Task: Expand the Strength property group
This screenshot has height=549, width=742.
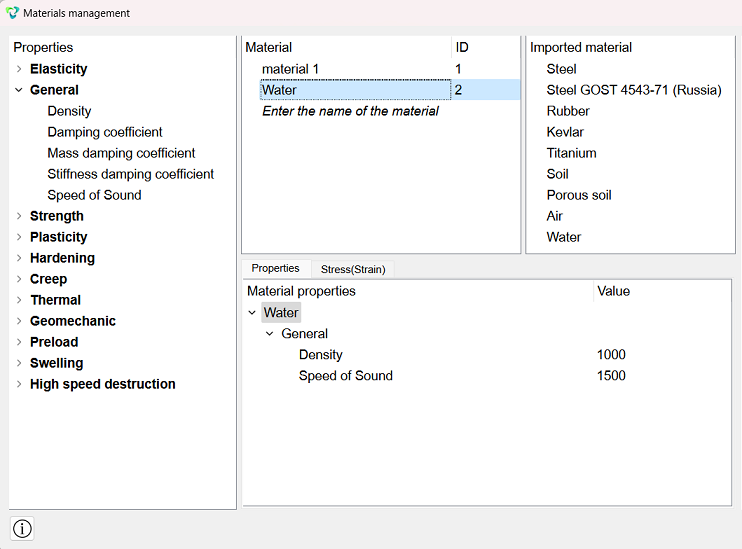Action: coord(19,216)
